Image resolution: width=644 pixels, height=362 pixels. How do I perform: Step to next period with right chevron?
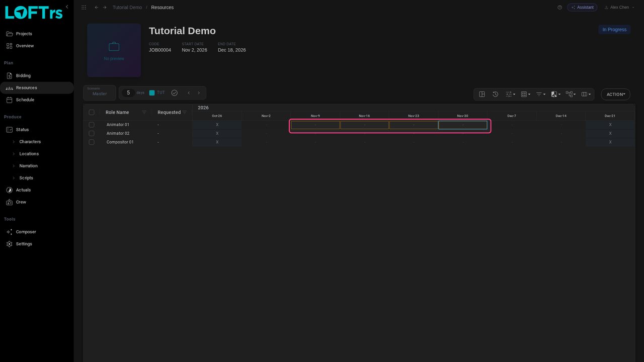point(199,93)
